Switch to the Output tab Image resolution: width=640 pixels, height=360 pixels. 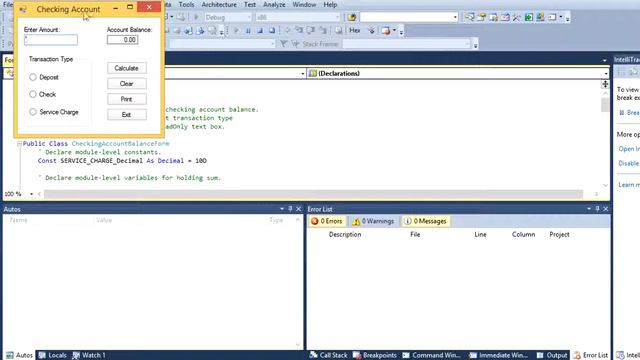[551, 355]
